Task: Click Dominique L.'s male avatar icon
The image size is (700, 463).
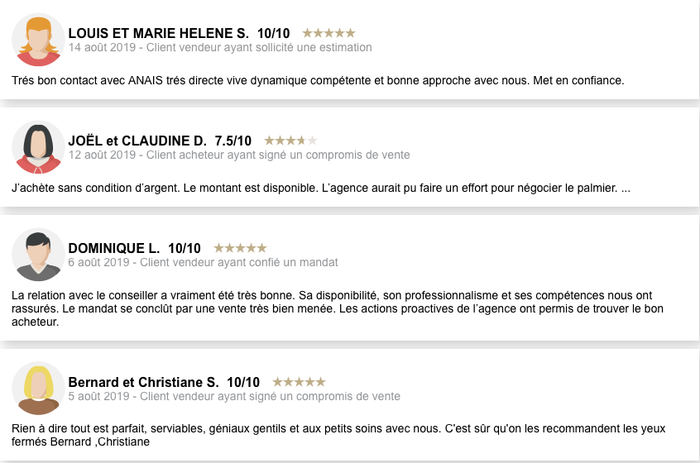Action: [38, 254]
